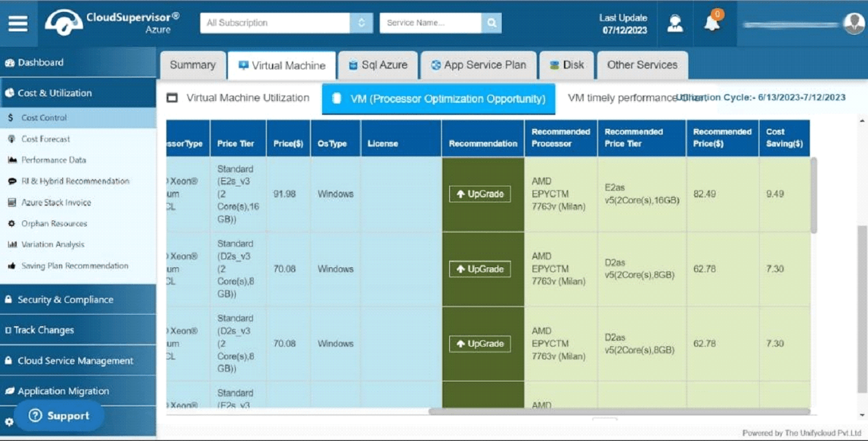Click the Orphan Resources gear icon
Image resolution: width=868 pixels, height=441 pixels.
point(11,224)
